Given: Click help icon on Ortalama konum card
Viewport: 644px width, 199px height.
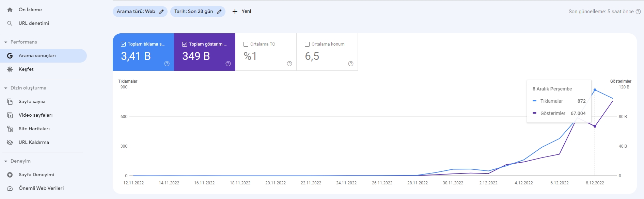Looking at the screenshot, I should coord(351,64).
